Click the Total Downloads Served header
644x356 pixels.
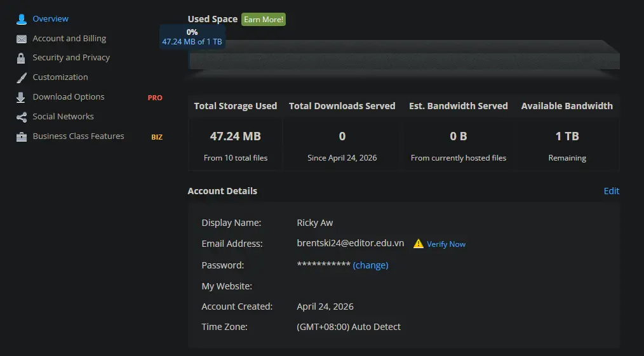342,106
